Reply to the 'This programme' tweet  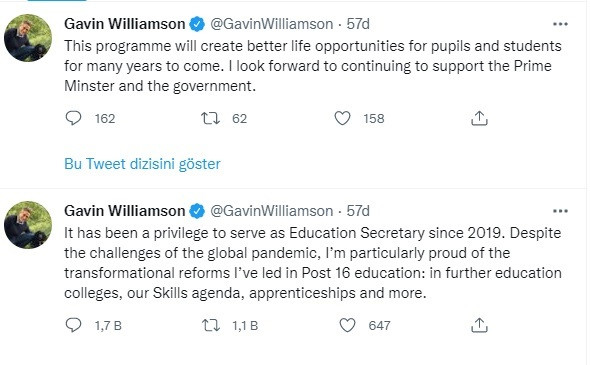tap(73, 118)
